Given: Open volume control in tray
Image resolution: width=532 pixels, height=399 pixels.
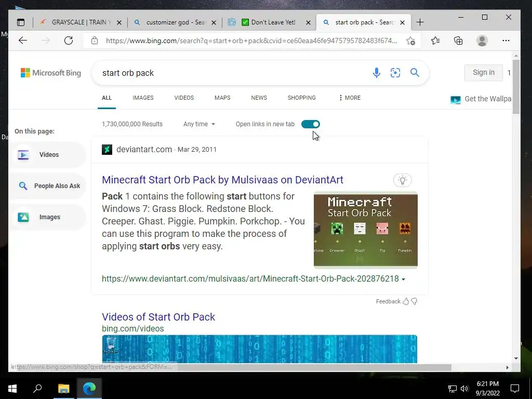Looking at the screenshot, I should (464, 389).
